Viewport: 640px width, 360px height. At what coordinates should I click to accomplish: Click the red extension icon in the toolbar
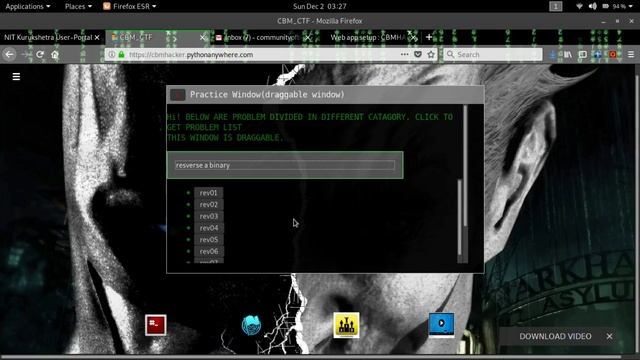pos(613,54)
